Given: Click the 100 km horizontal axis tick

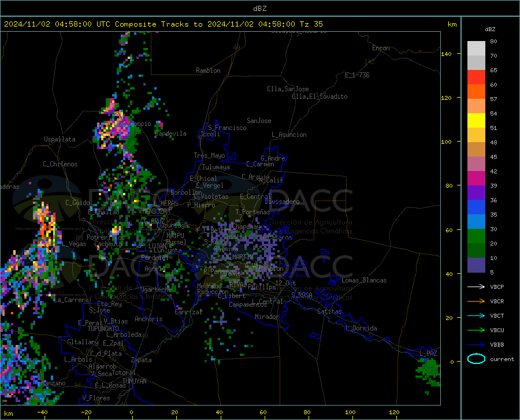Looking at the screenshot, I should [350, 412].
